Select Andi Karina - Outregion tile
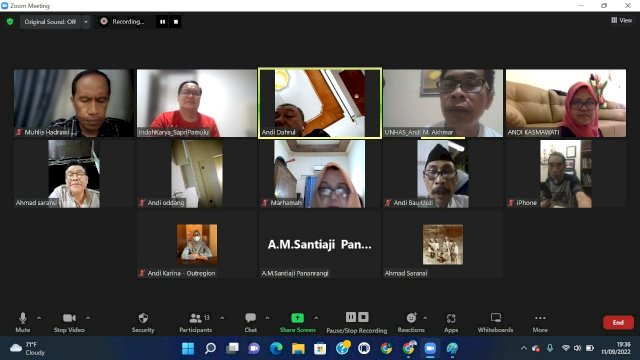 [x=197, y=244]
